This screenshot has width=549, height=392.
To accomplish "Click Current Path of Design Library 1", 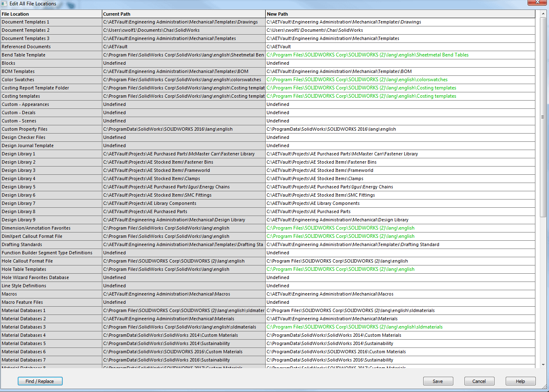I will click(184, 154).
